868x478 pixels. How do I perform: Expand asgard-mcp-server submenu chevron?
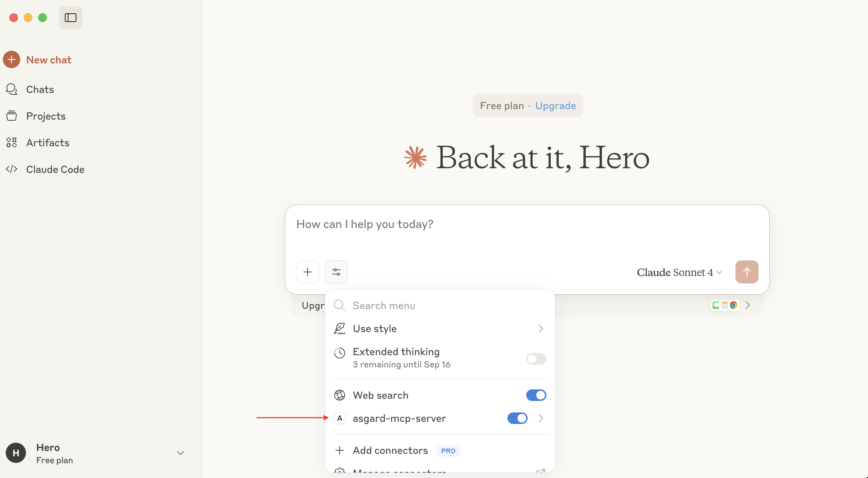(x=541, y=418)
